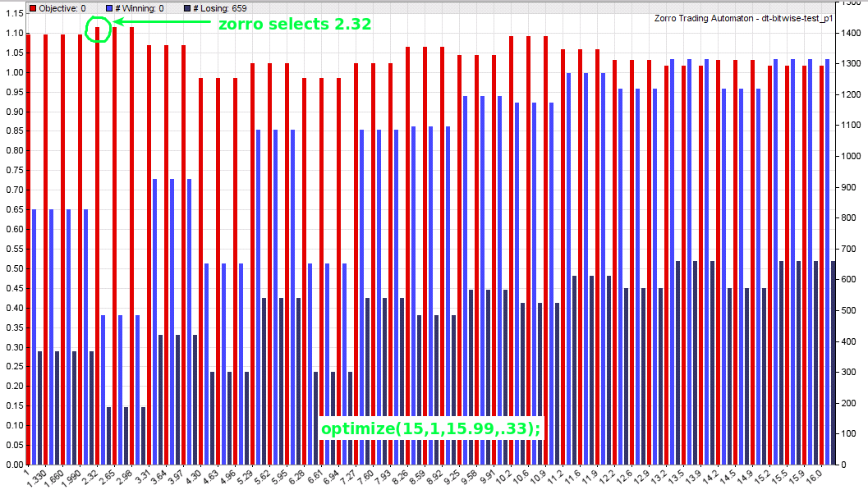Click the 'zorro selects 2.32' annotation text
The width and height of the screenshot is (868, 490).
coord(295,25)
